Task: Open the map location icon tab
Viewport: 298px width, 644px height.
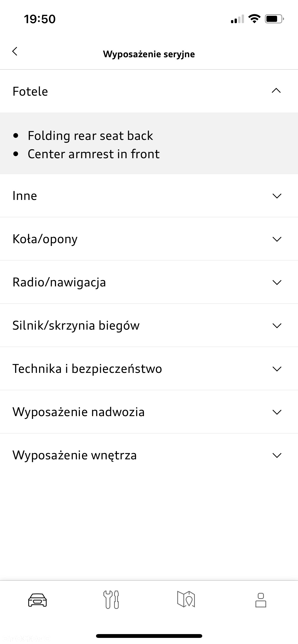Action: click(186, 599)
